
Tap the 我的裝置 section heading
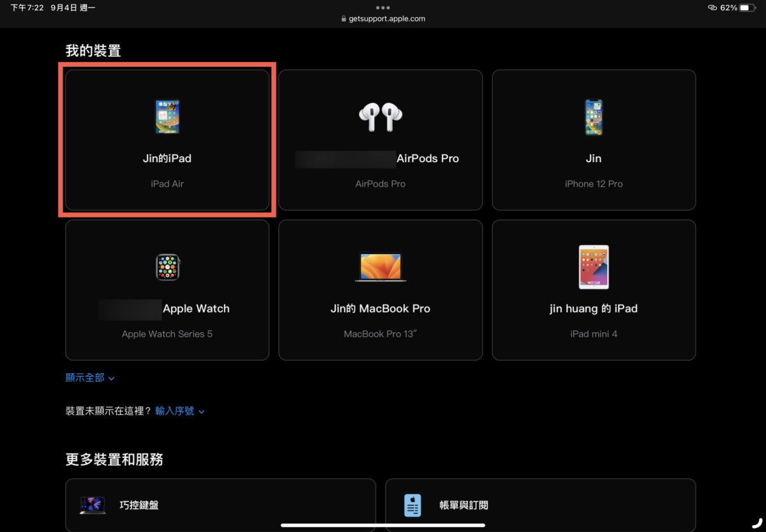pos(93,50)
